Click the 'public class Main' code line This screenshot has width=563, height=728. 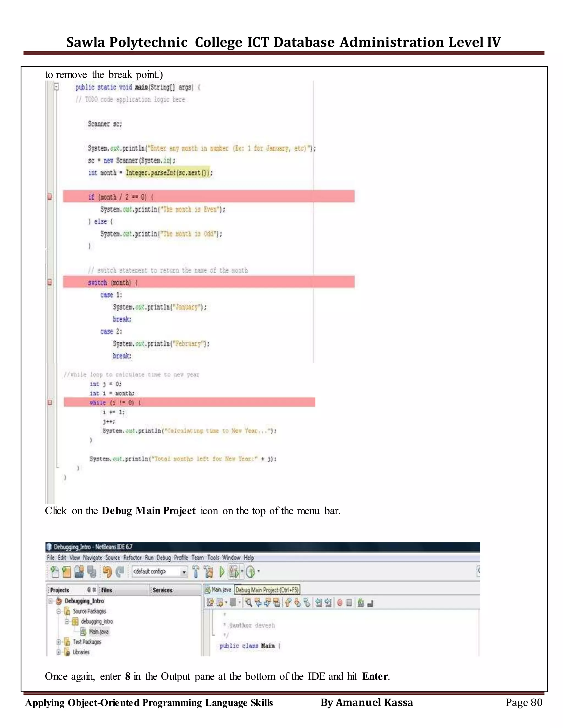250,646
